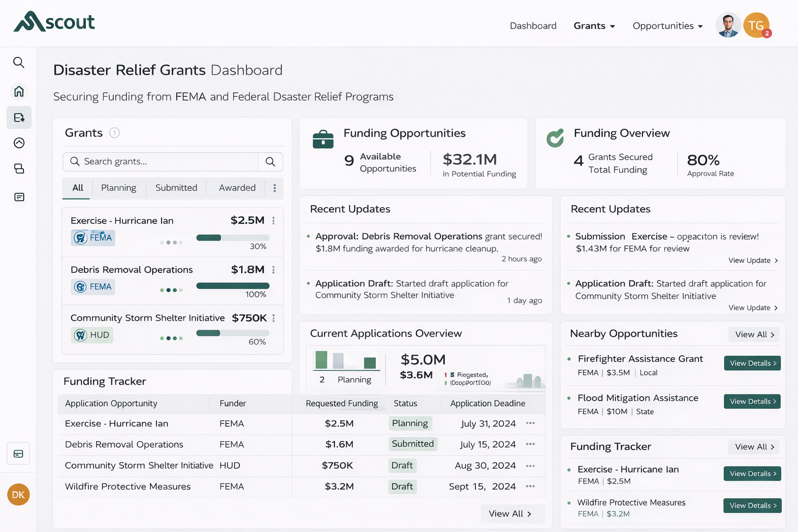Click the Draft status for Wildfire Protective Measures

coord(402,486)
